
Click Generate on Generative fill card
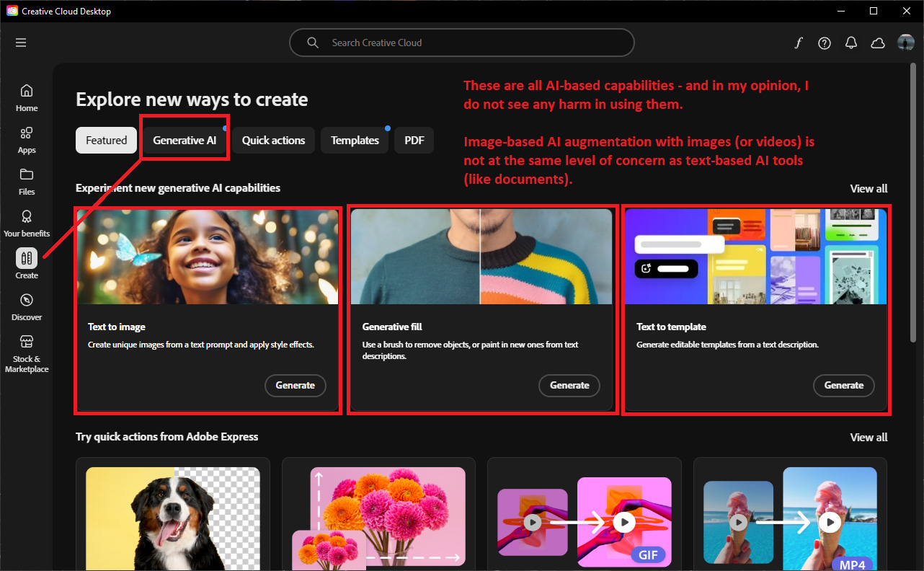tap(569, 385)
